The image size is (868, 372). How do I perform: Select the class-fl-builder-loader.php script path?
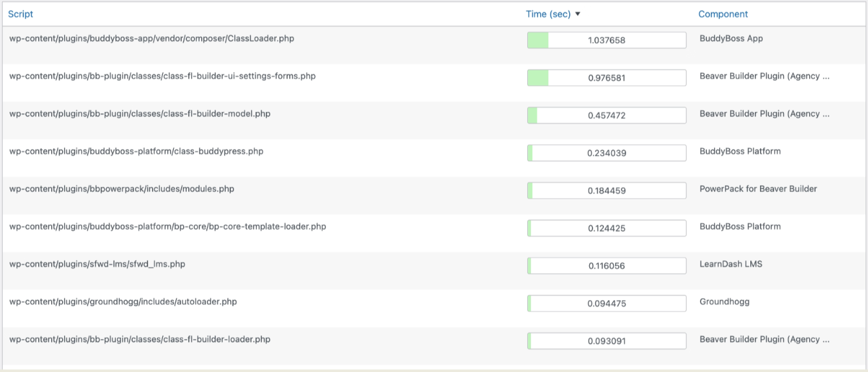point(140,339)
